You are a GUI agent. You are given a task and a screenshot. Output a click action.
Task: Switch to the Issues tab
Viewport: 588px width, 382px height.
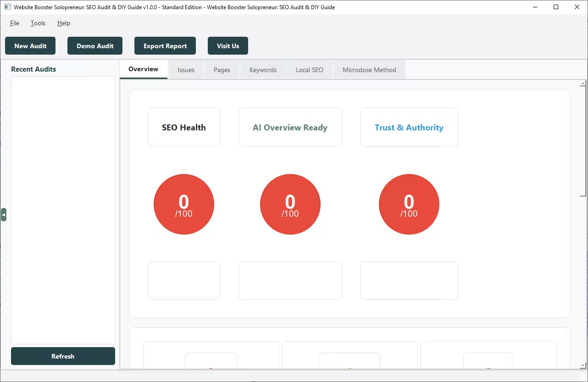pos(186,70)
